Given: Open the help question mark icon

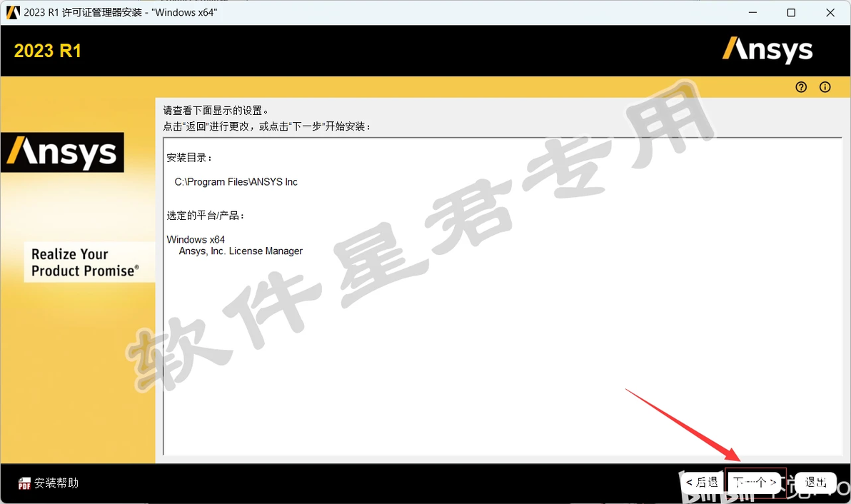Looking at the screenshot, I should click(800, 87).
